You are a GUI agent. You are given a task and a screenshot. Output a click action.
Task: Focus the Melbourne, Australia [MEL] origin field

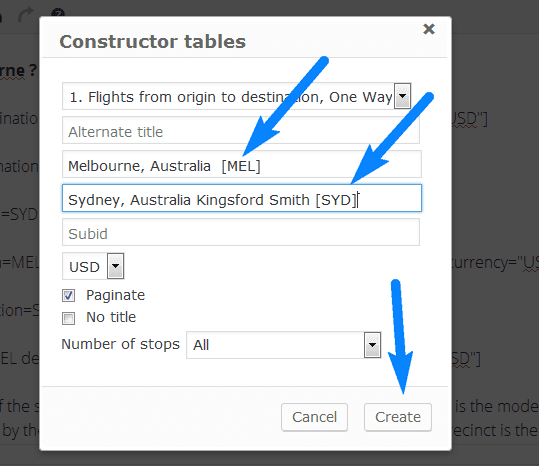tap(242, 164)
